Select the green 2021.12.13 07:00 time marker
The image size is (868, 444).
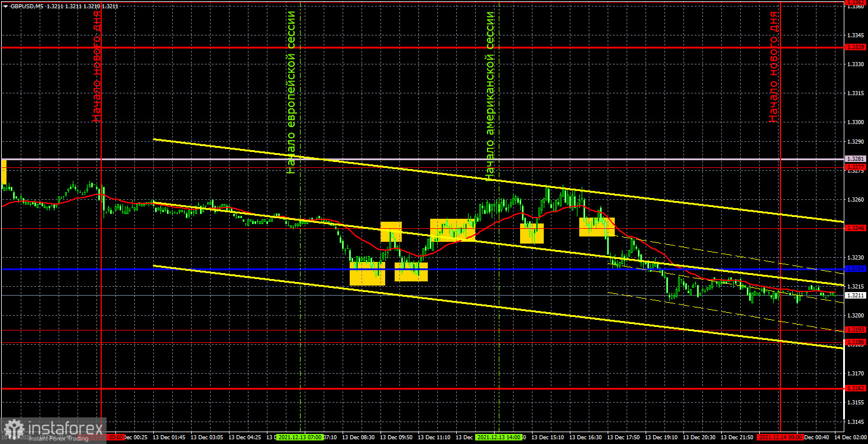[300, 437]
